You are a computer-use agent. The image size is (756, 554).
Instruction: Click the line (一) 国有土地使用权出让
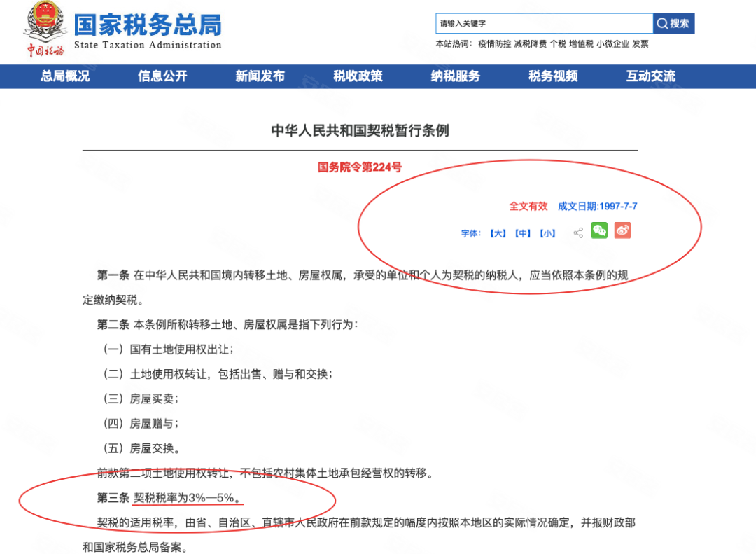[x=168, y=349]
